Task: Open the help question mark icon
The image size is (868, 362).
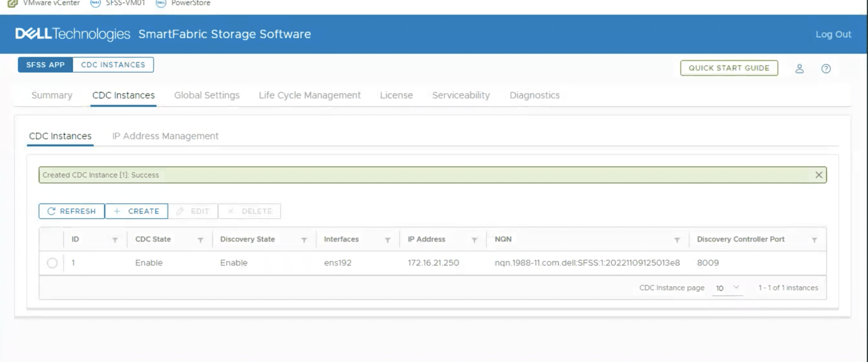Action: [826, 68]
